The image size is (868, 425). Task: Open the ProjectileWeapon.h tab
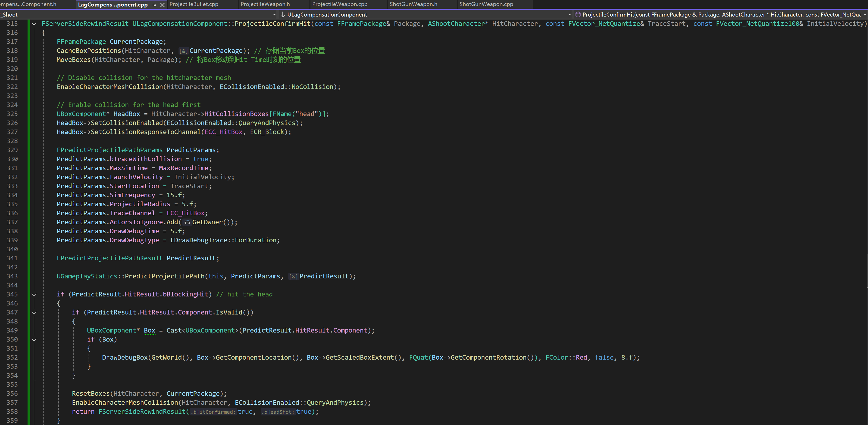click(x=265, y=4)
